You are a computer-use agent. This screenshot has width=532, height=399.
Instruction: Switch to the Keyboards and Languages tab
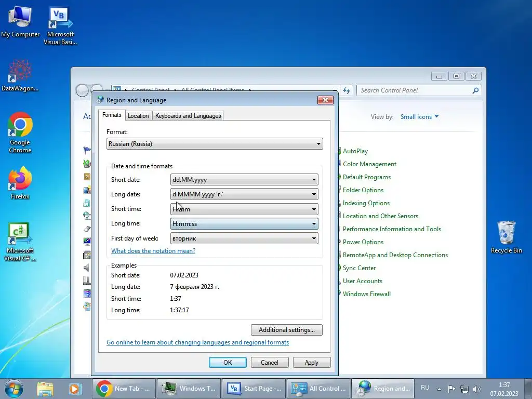pyautogui.click(x=188, y=116)
